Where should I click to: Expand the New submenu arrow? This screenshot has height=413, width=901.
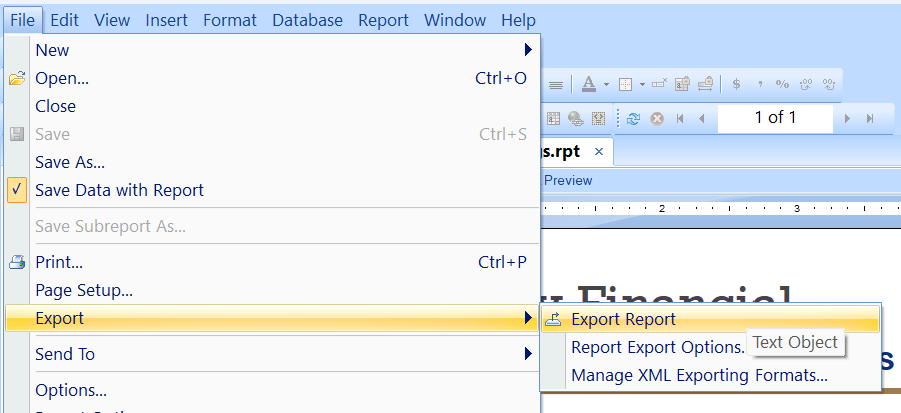coord(528,50)
